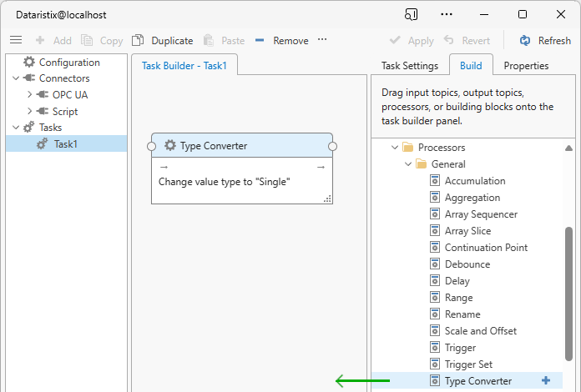
Task: Click the Revert button label
Action: (x=476, y=40)
